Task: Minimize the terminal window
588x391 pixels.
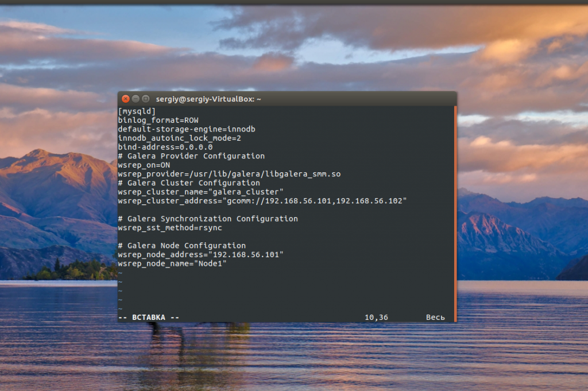Action: pos(136,99)
